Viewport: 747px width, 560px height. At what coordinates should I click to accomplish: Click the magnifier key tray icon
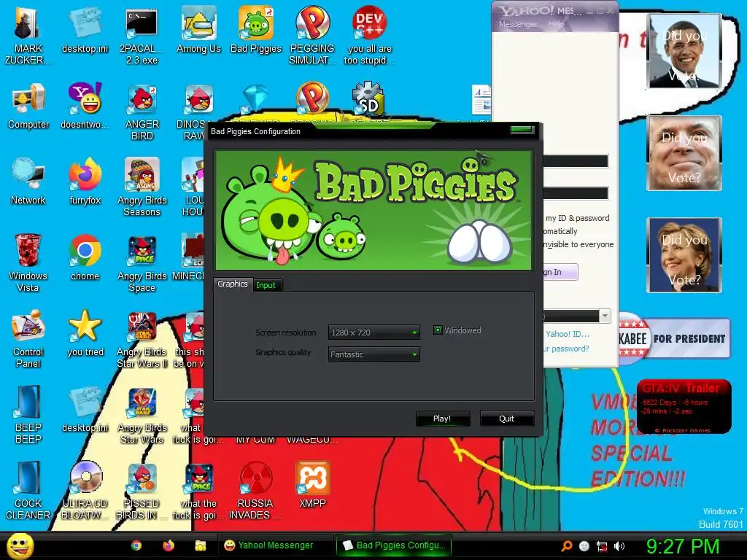tap(566, 546)
